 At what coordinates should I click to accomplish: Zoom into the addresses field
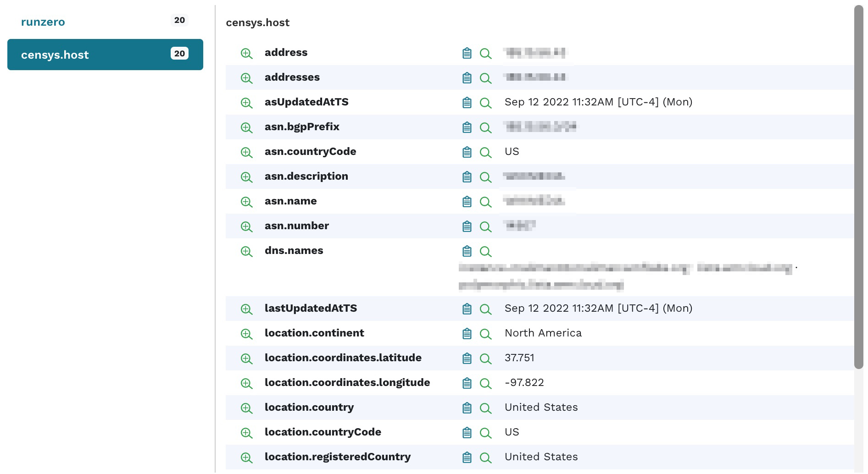[x=247, y=78]
